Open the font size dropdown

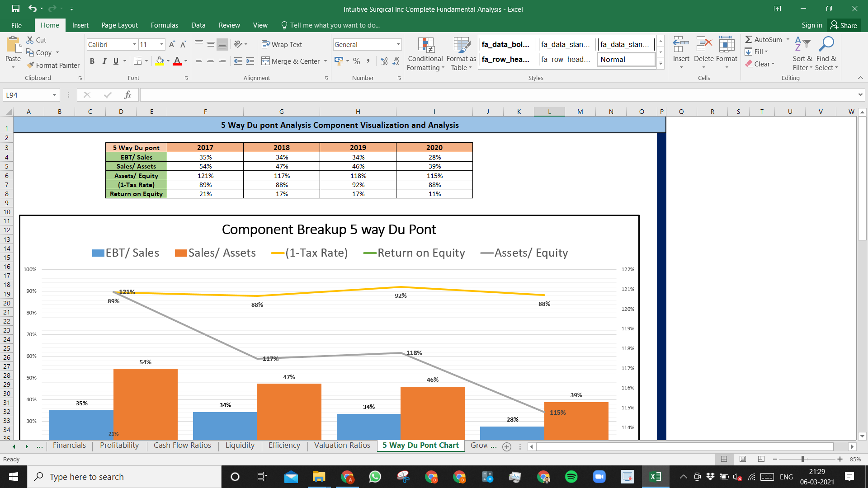coord(162,44)
